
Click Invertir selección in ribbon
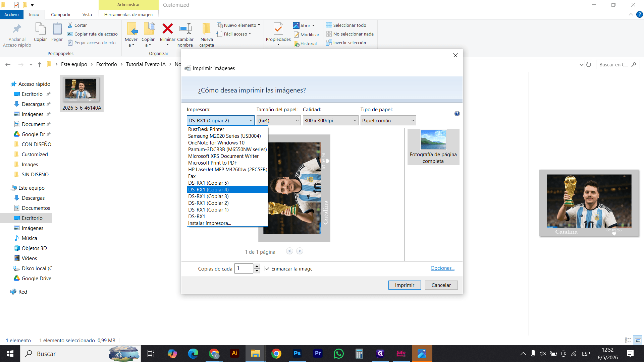pyautogui.click(x=346, y=43)
